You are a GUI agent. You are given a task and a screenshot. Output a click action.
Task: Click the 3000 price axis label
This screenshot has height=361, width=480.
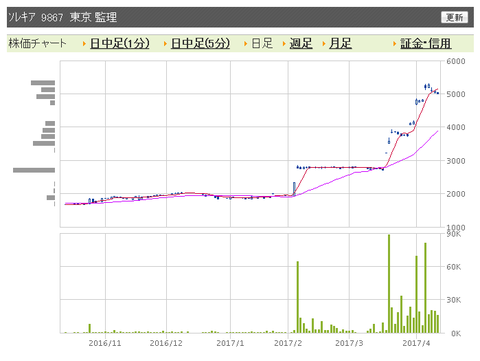click(456, 161)
